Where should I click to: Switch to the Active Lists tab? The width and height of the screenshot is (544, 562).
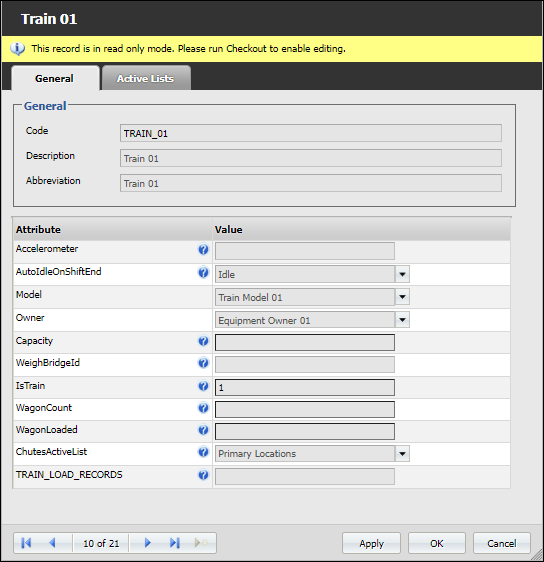pyautogui.click(x=146, y=78)
